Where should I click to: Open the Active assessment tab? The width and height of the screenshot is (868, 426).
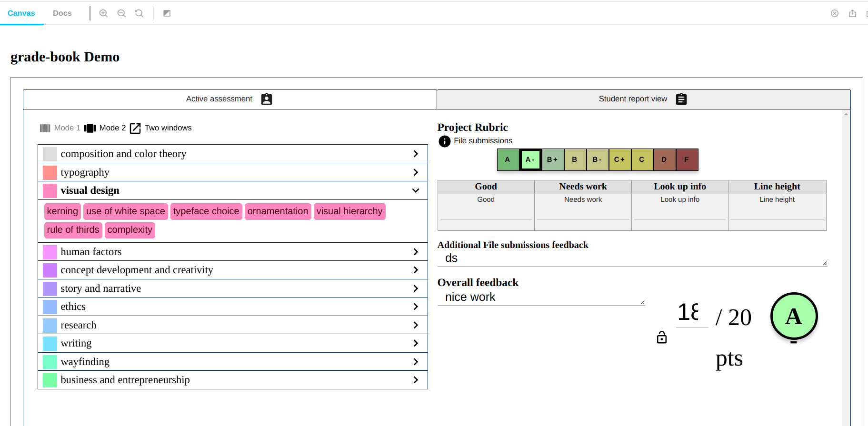230,99
